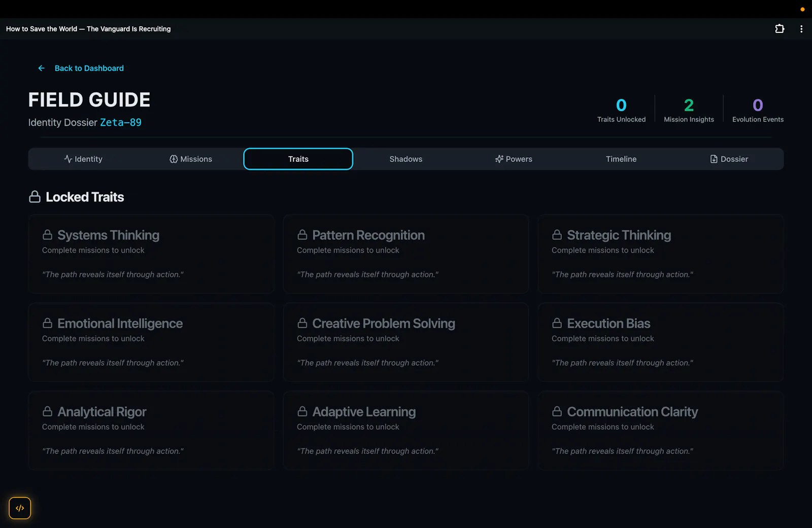Switch to the Missions tab
Image resolution: width=812 pixels, height=528 pixels.
click(191, 159)
